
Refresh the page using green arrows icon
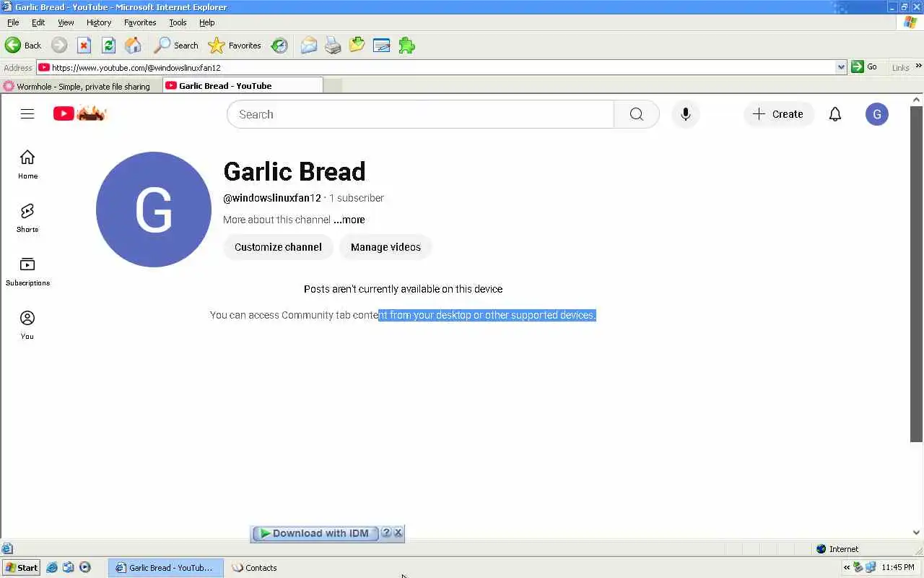108,46
